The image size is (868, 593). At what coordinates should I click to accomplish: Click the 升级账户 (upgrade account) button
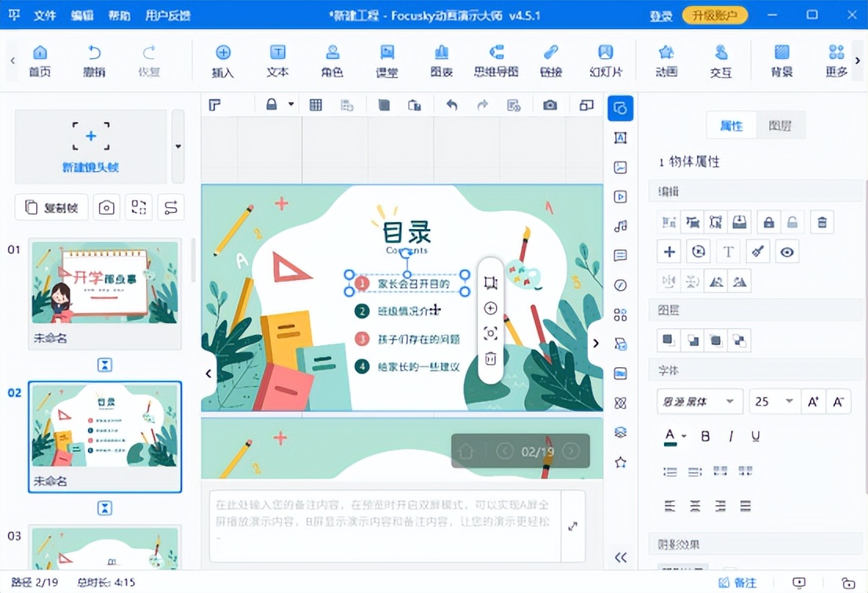[x=714, y=14]
